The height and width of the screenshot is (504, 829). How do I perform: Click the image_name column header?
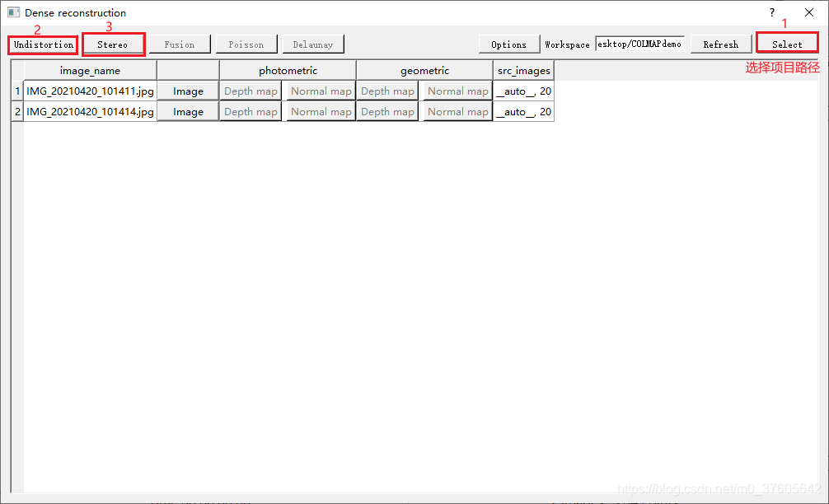89,70
